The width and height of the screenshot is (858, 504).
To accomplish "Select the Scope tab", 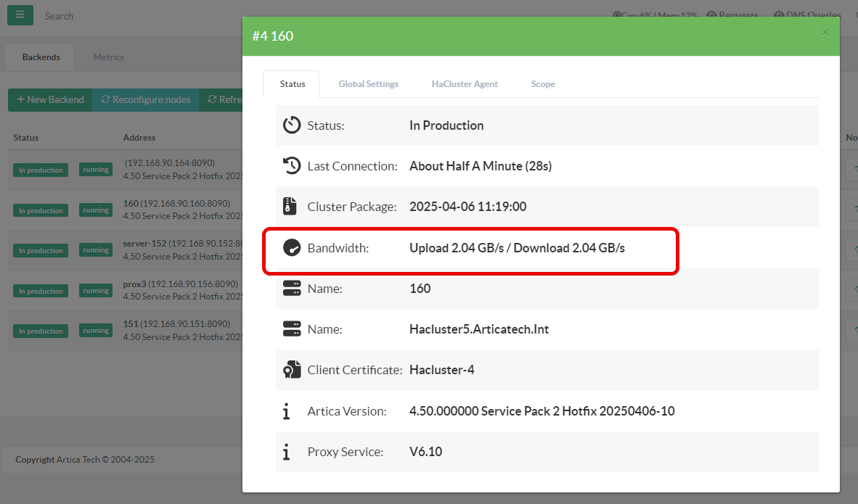I will click(542, 84).
